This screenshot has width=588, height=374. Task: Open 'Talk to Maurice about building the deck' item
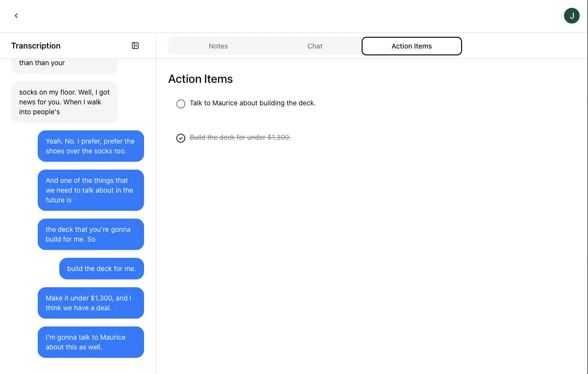point(253,103)
